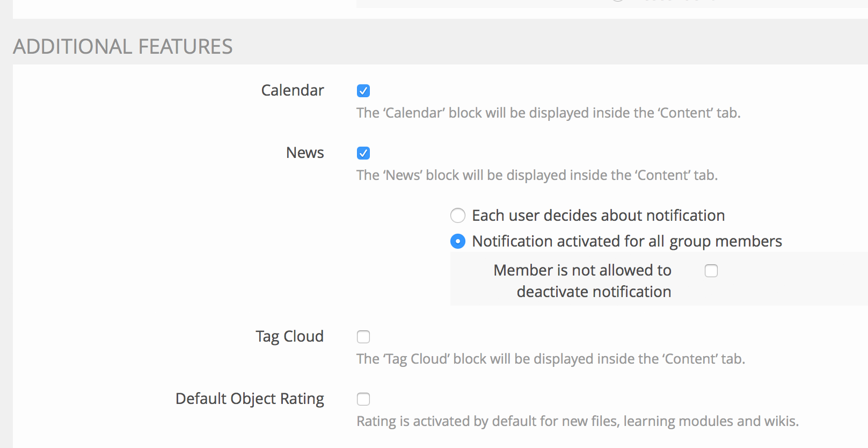Click the Calendar block description text
The image size is (868, 448).
click(548, 113)
